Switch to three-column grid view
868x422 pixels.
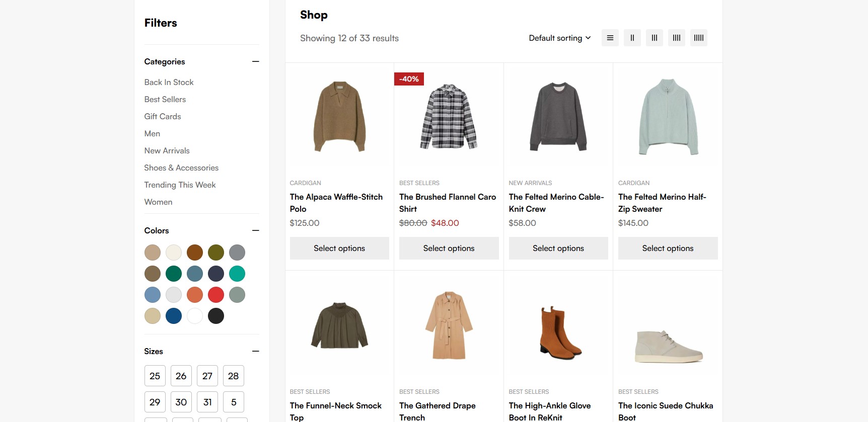coord(655,38)
